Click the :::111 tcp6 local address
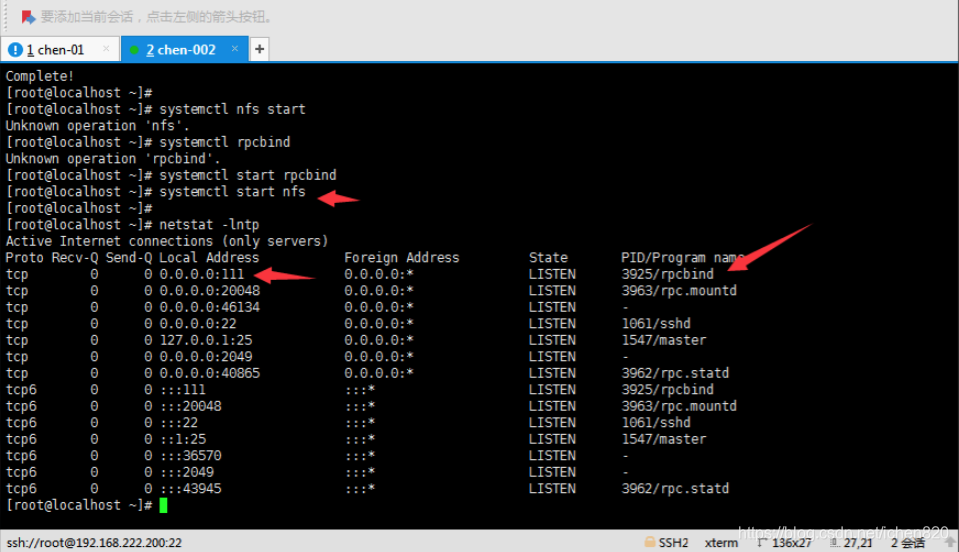The height and width of the screenshot is (552, 959). point(182,390)
